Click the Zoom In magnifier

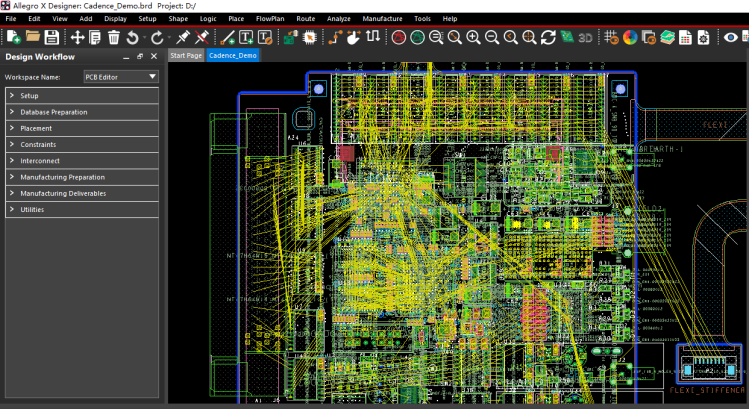(x=473, y=37)
